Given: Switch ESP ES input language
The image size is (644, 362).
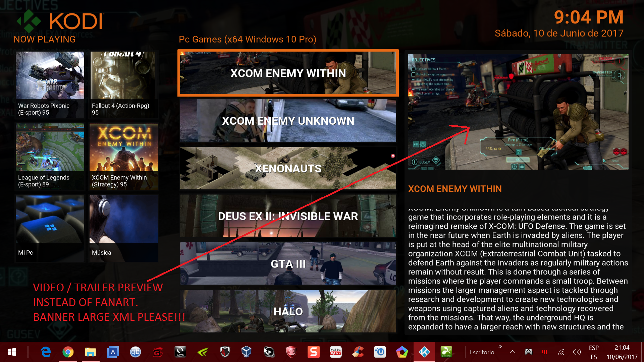Looking at the screenshot, I should tap(594, 352).
